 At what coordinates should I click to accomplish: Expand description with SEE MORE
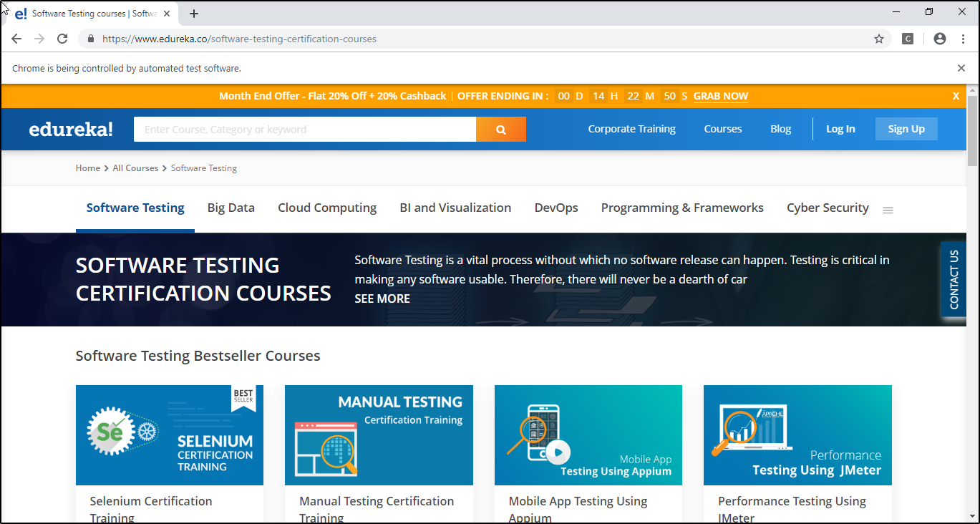point(382,299)
